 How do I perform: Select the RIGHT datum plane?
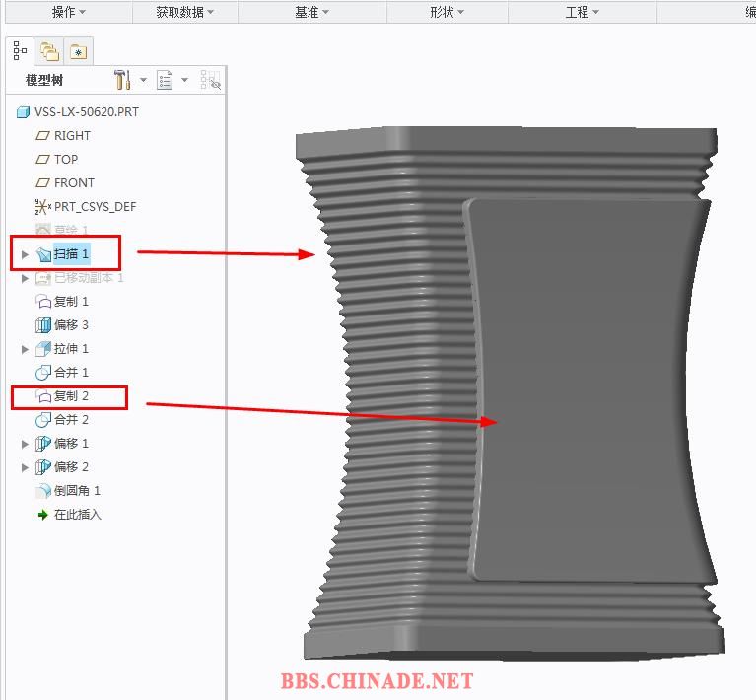tap(72, 135)
